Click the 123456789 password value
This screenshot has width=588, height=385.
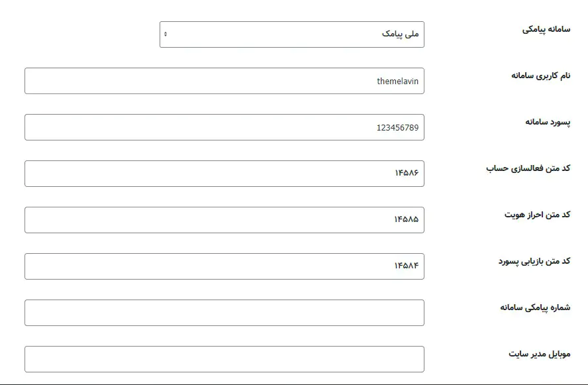pyautogui.click(x=397, y=128)
